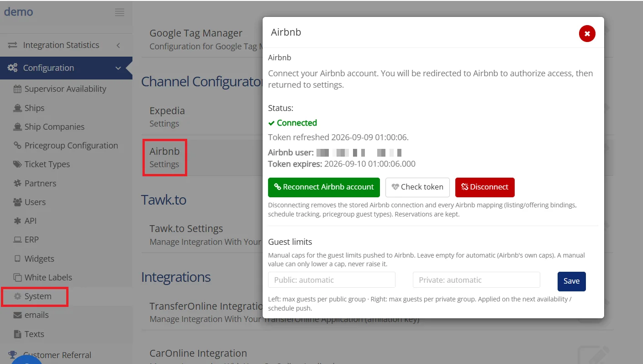Focus the Private guest limit field
The width and height of the screenshot is (643, 364).
pyautogui.click(x=476, y=280)
